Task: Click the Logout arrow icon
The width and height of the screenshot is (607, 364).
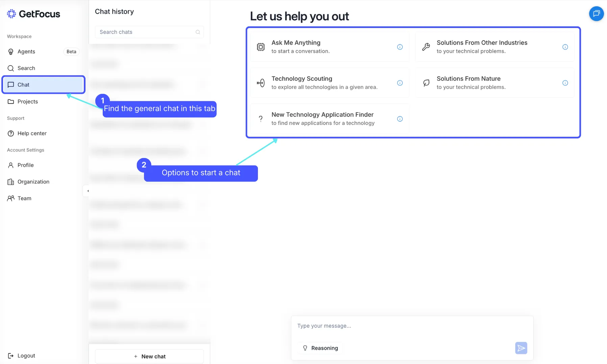Action: tap(11, 356)
